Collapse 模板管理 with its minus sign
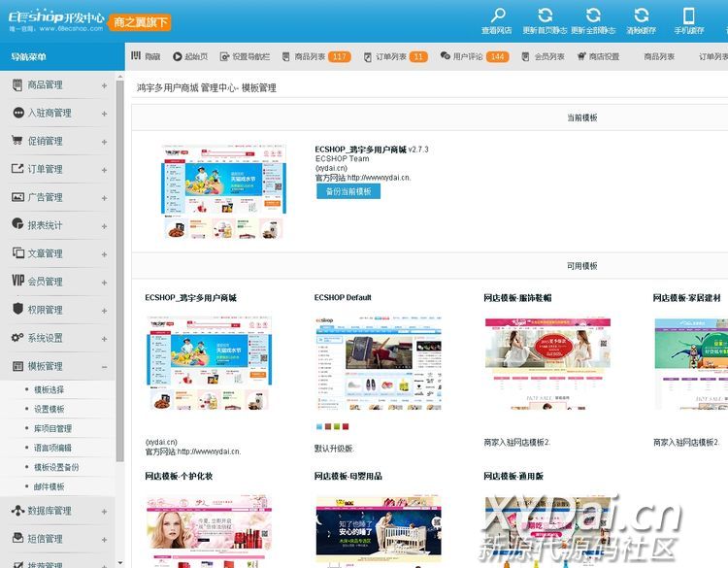The width and height of the screenshot is (728, 568). (x=105, y=367)
